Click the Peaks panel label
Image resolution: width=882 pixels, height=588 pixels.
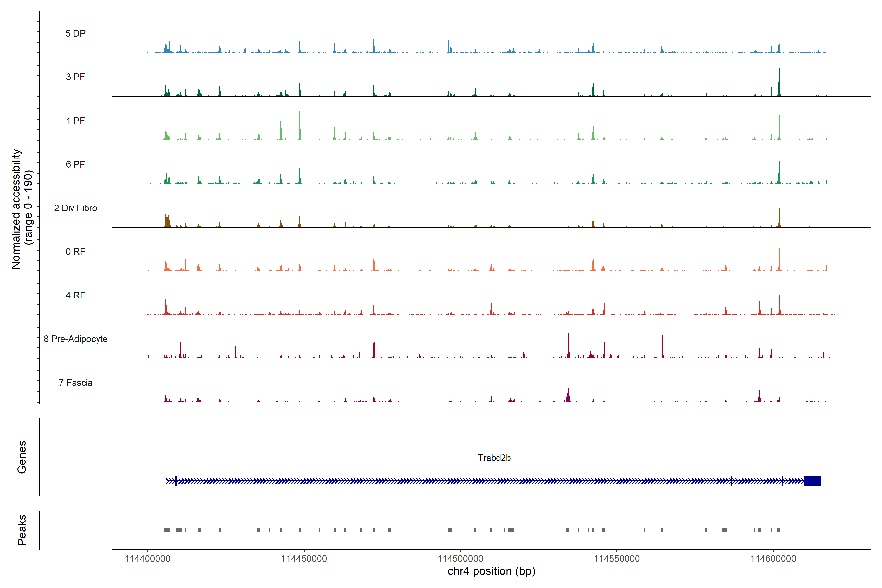pos(22,530)
